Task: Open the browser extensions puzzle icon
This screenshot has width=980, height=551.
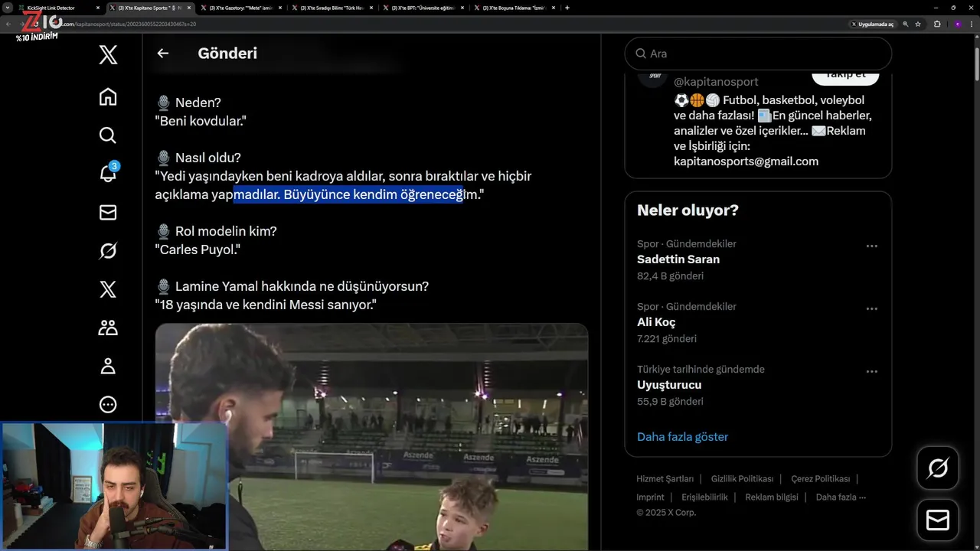Action: pyautogui.click(x=937, y=24)
